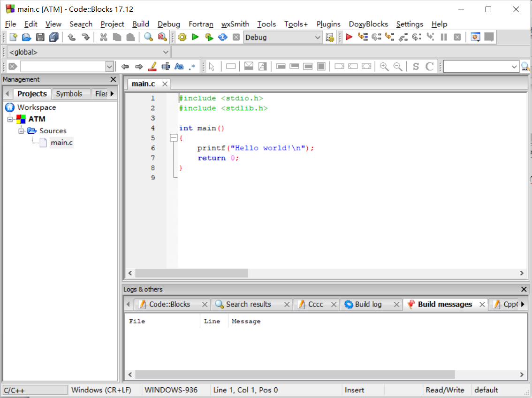This screenshot has width=532, height=398.
Task: Click the Undo arrow icon
Action: 71,38
